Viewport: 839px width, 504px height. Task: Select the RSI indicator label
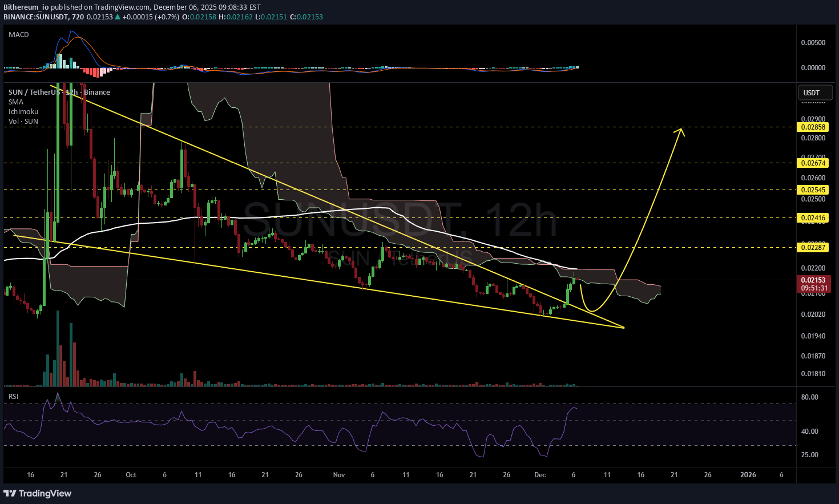[13, 396]
